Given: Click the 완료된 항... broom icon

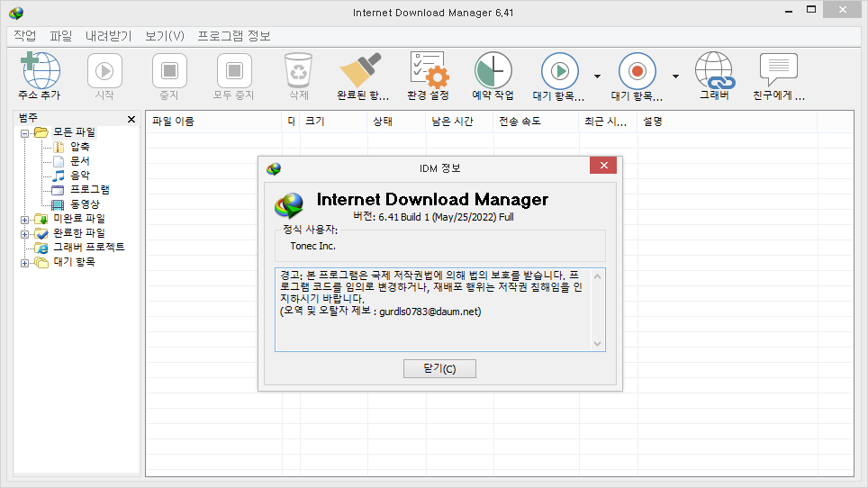Looking at the screenshot, I should tap(361, 70).
